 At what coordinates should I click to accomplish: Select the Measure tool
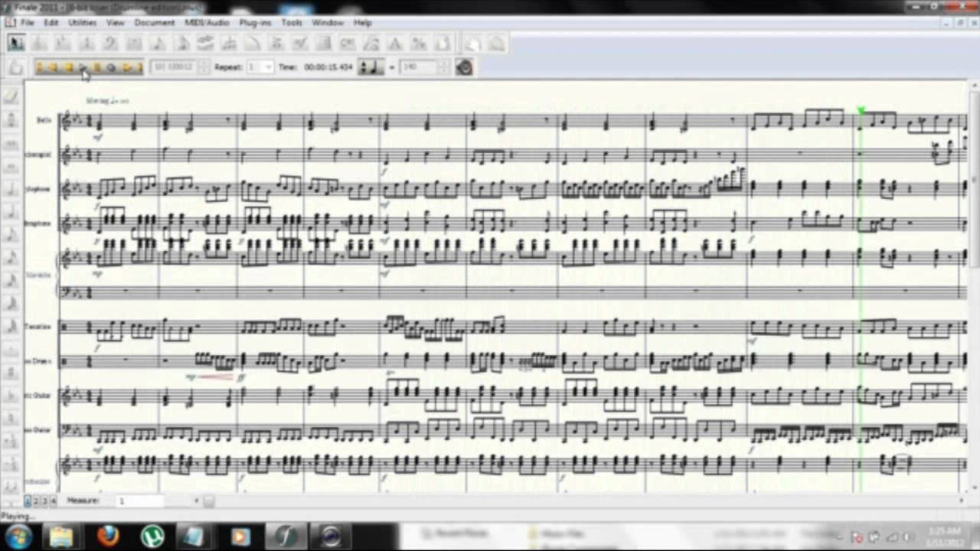point(134,44)
